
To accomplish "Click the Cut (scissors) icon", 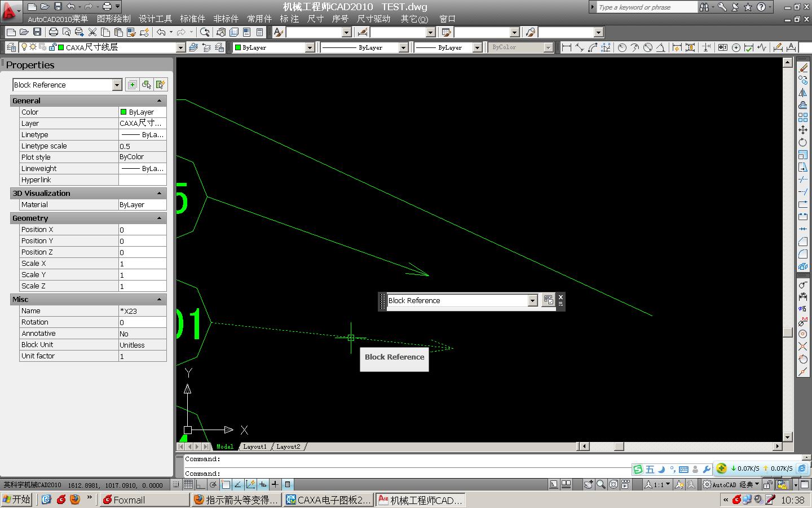I will (x=92, y=33).
